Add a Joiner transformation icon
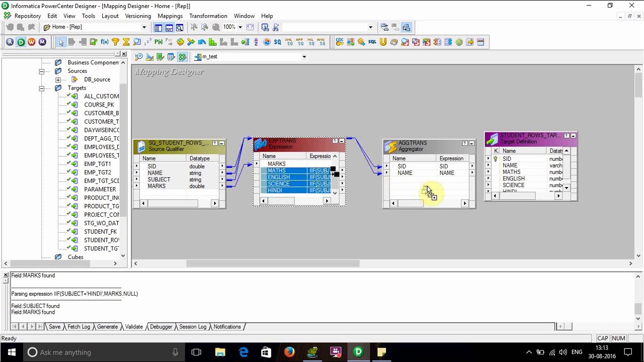 (x=191, y=42)
